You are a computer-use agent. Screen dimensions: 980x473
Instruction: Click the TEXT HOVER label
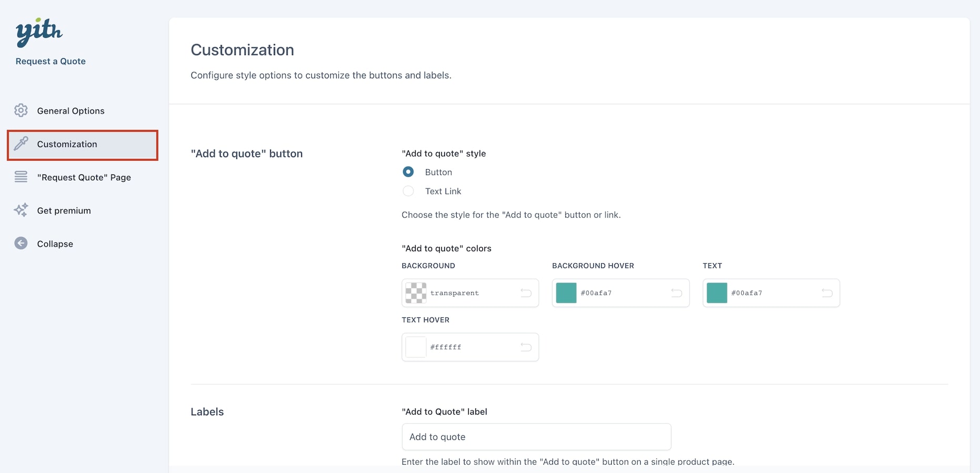click(x=426, y=320)
